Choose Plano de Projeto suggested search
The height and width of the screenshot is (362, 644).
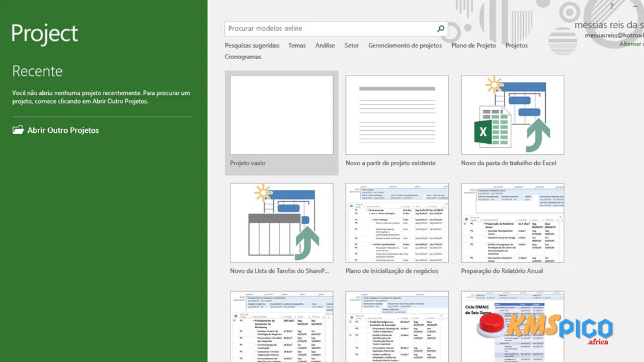pyautogui.click(x=473, y=45)
